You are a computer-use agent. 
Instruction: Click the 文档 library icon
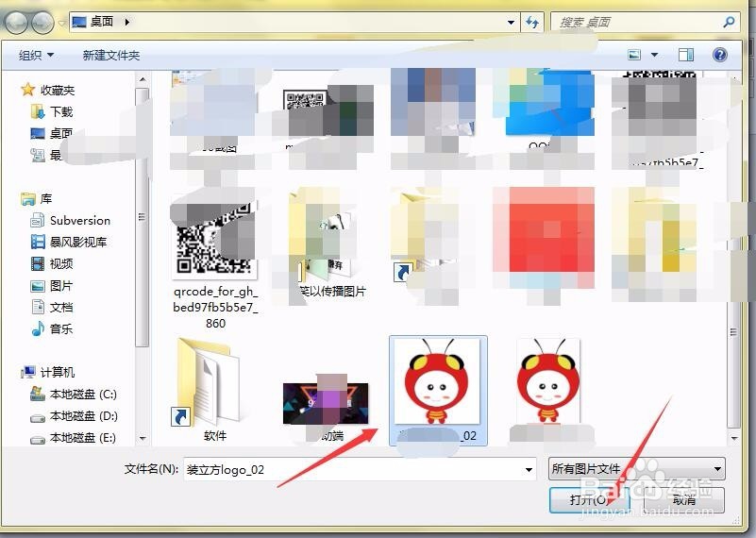pos(38,307)
